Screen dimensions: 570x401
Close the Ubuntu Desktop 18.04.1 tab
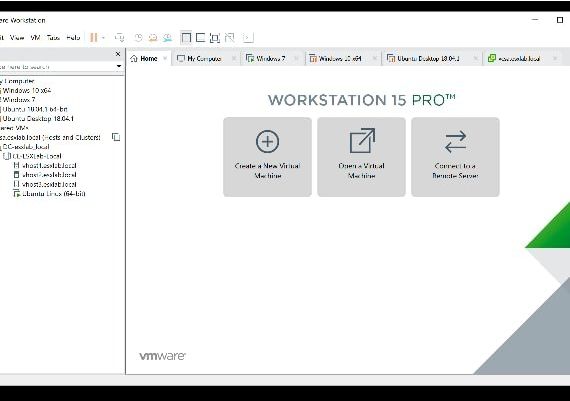[x=475, y=59]
